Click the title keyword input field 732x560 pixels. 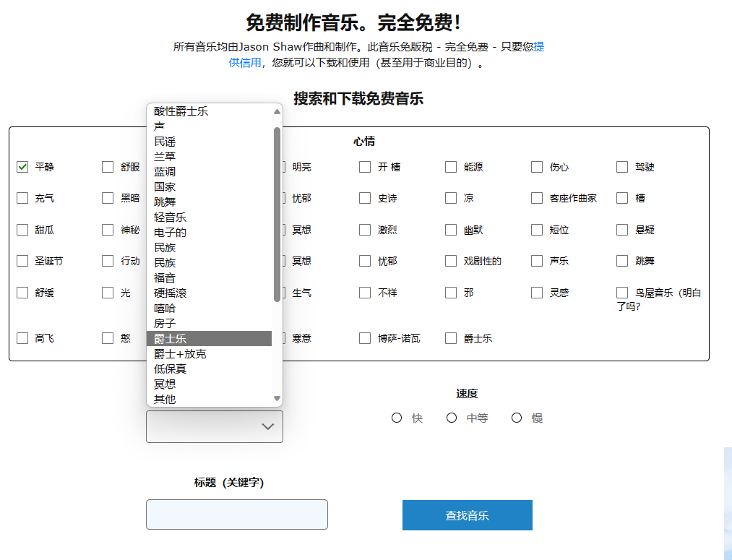click(237, 514)
